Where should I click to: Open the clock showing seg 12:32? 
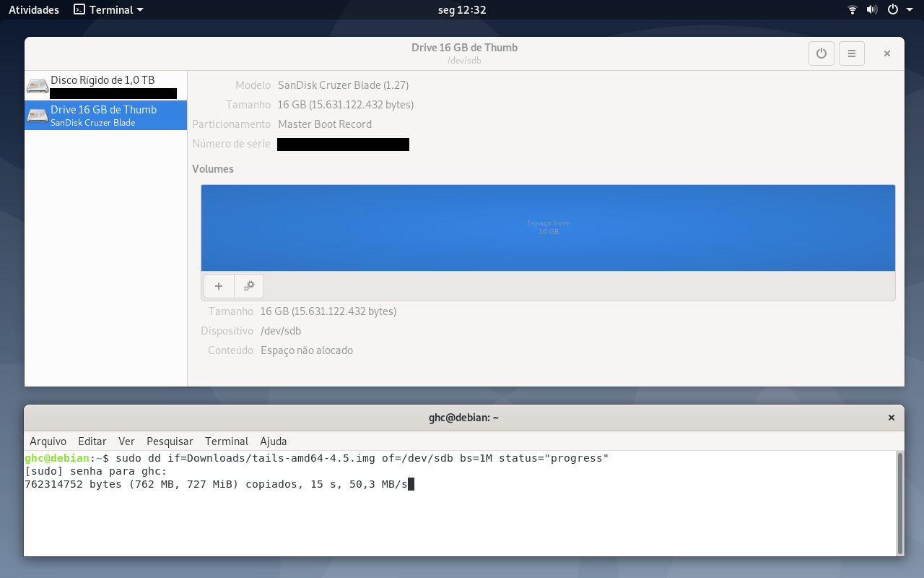(x=462, y=9)
